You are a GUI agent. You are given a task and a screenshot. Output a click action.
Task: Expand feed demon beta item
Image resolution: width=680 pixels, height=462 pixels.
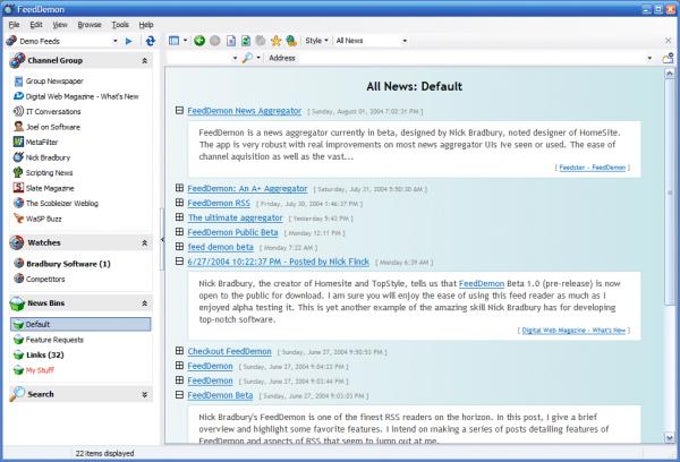click(x=180, y=246)
